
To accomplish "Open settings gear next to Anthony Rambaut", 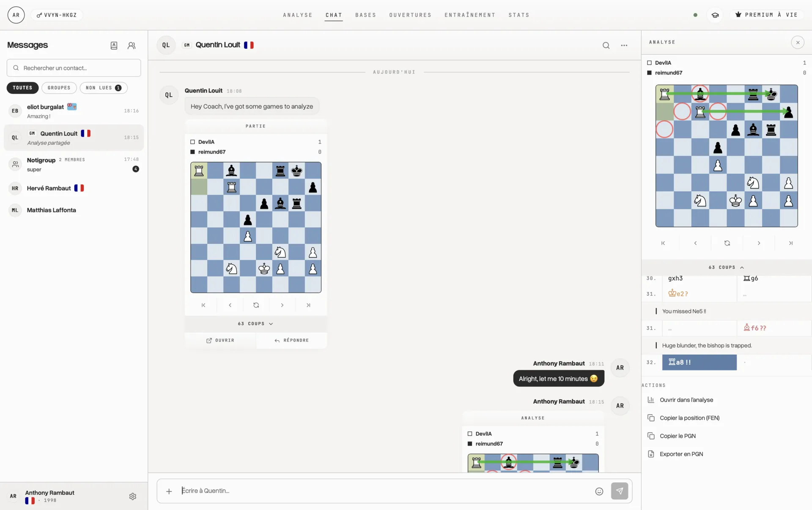I will 133,496.
